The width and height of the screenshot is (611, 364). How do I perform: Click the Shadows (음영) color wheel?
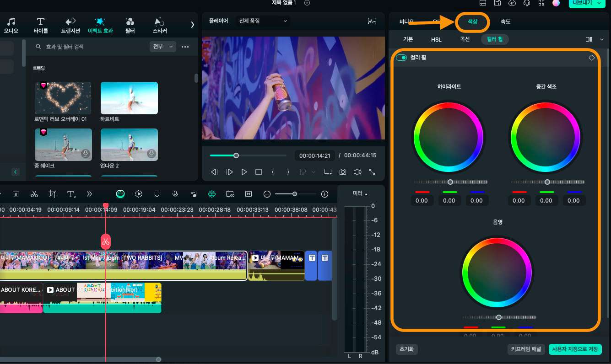click(x=497, y=272)
